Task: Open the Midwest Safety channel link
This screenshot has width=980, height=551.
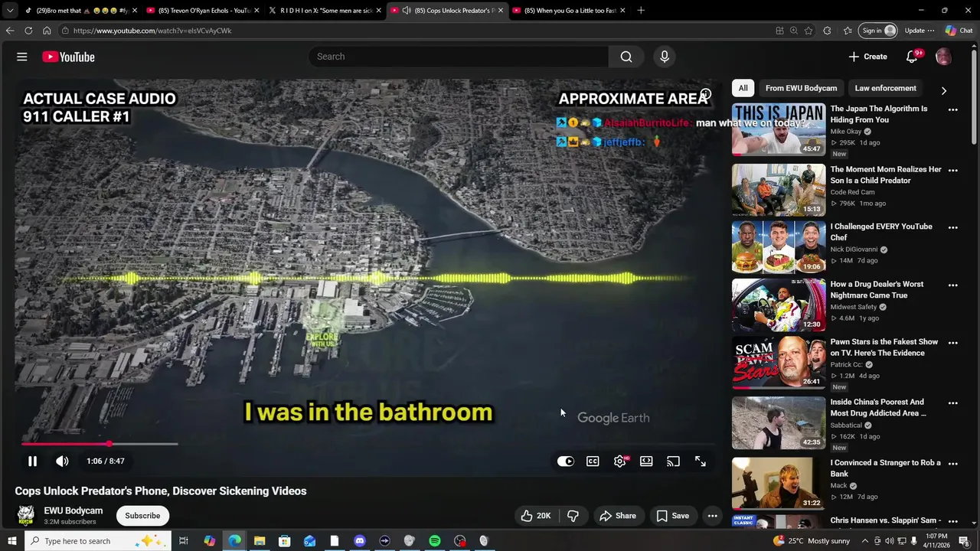Action: pos(854,307)
